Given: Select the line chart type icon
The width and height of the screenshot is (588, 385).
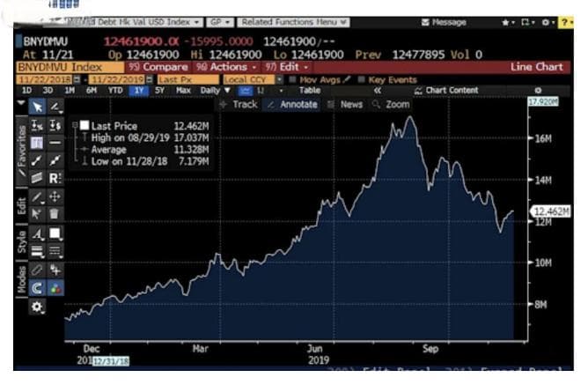Looking at the screenshot, I should coord(245,91).
